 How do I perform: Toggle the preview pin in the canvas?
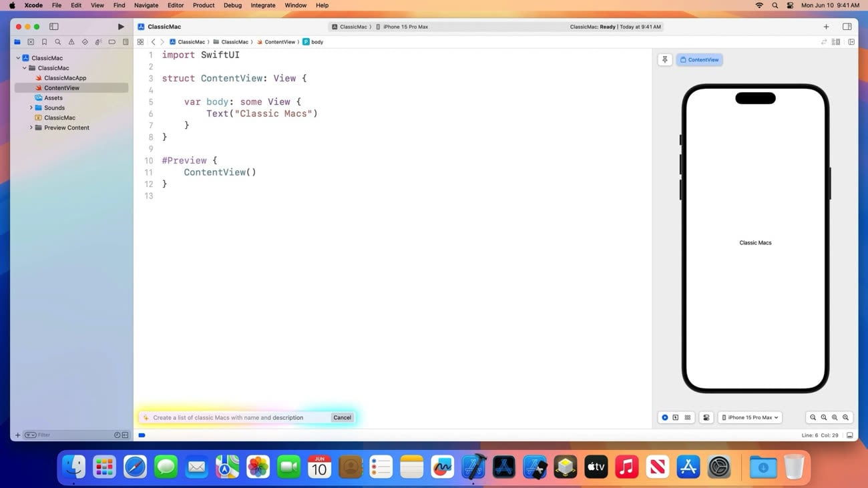(x=664, y=59)
